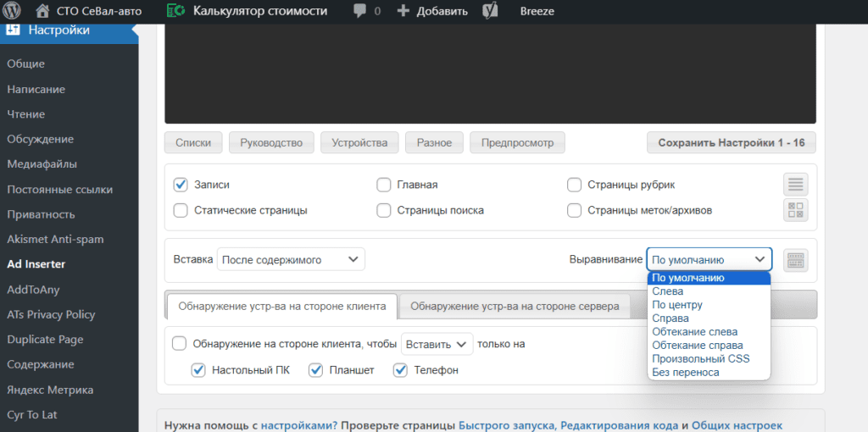Open the Breeze admin bar menu
This screenshot has height=432, width=868.
click(x=537, y=11)
